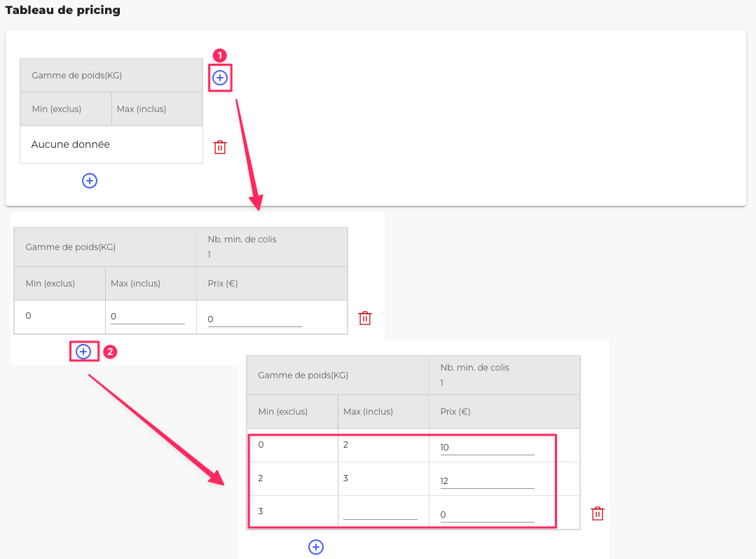The width and height of the screenshot is (756, 559).
Task: Click the "Tableau de pricing" heading
Action: click(x=63, y=11)
